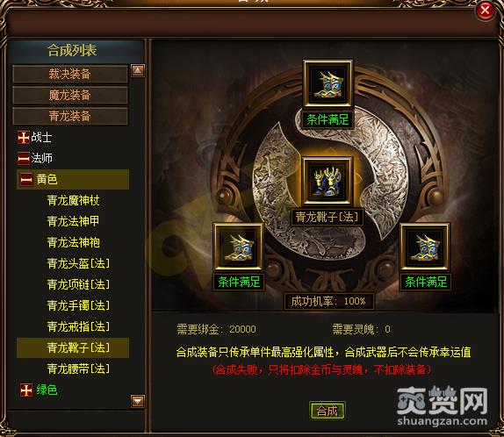This screenshot has height=437, width=504.
Task: Click the bottom-right material boots slot
Action: point(425,247)
